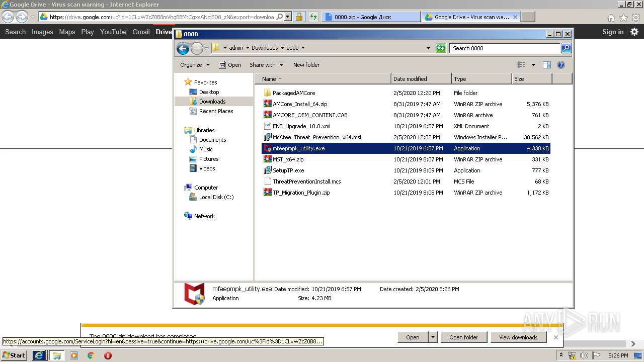Viewport: 644px width, 362px height.
Task: Select the McAfee_Threat_Prevention_x64.msi installer icon
Action: click(267, 137)
